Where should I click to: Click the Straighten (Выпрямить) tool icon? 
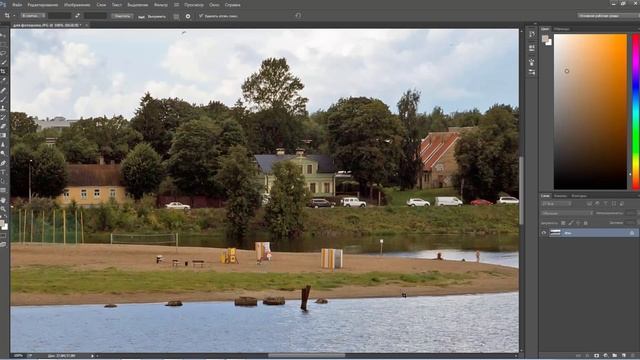[142, 16]
